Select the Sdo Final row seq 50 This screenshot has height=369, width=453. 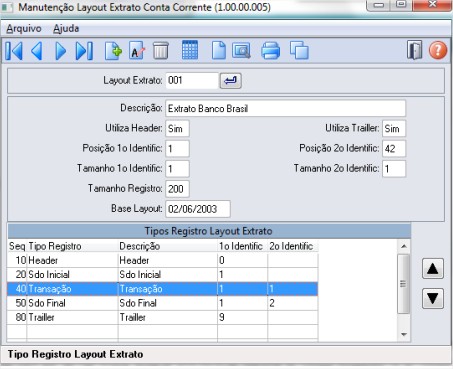(x=163, y=303)
